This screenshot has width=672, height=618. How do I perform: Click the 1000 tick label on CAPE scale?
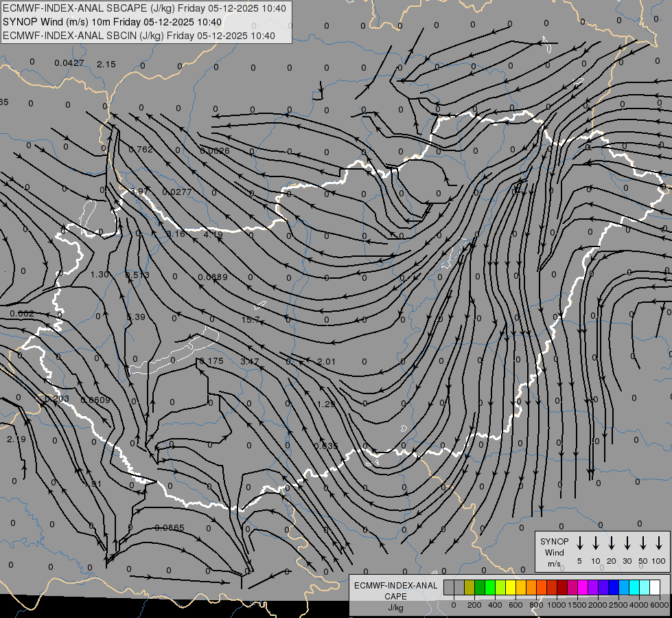(x=556, y=605)
